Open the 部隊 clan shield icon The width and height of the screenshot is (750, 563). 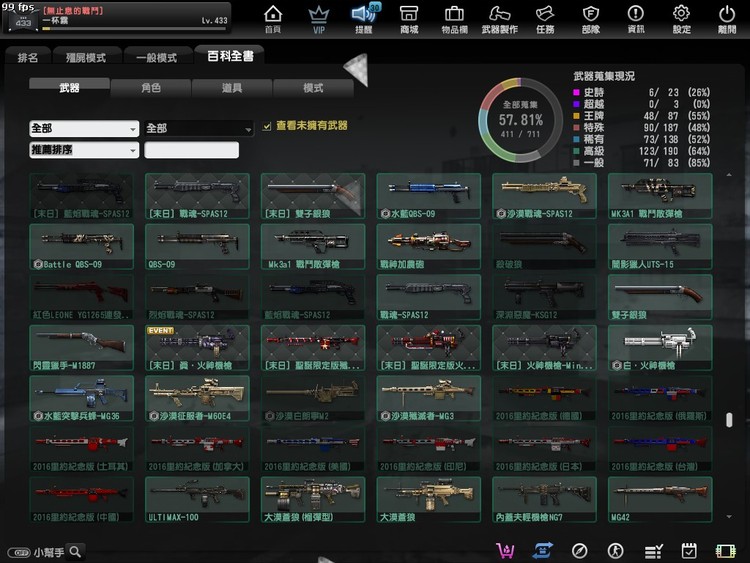(591, 17)
